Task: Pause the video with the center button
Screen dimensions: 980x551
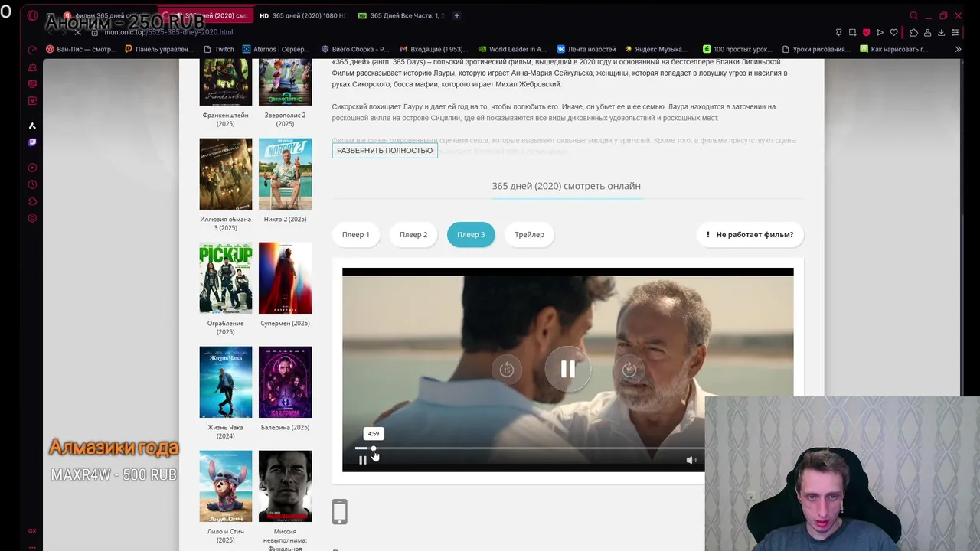Action: click(567, 370)
